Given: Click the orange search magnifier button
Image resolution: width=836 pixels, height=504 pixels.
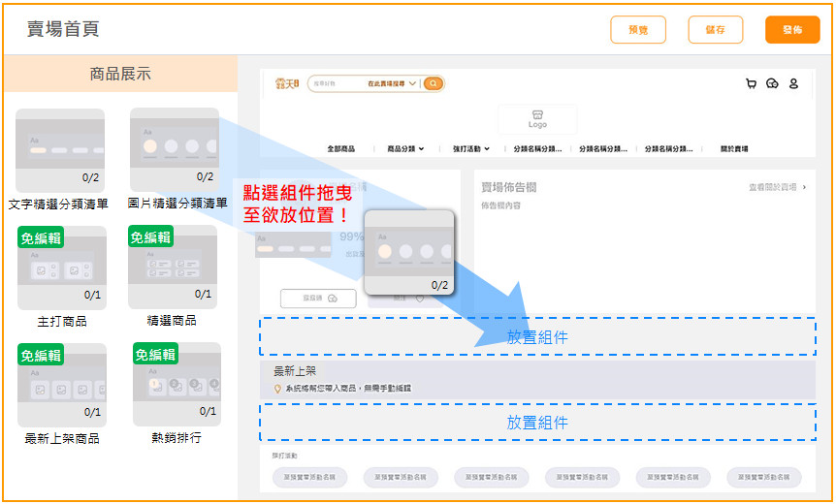Looking at the screenshot, I should pos(433,84).
